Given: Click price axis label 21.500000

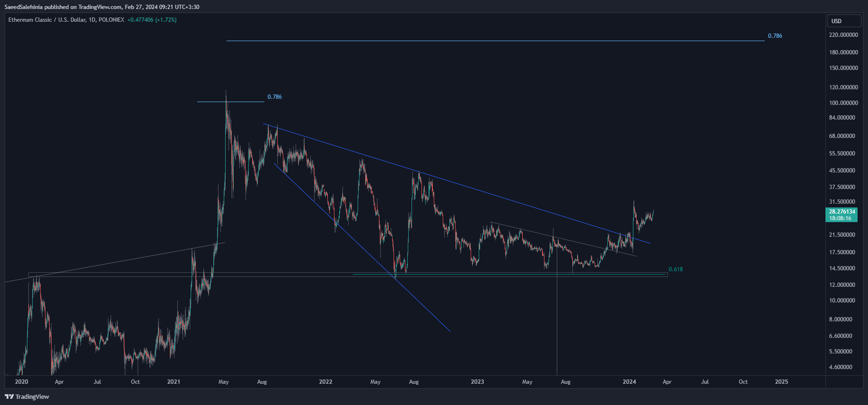Looking at the screenshot, I should click(842, 235).
